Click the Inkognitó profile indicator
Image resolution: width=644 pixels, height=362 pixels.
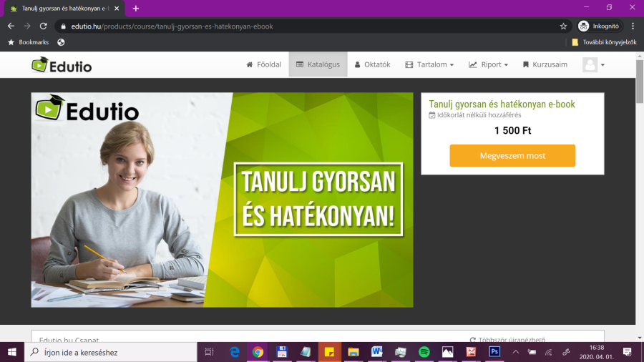[x=600, y=26]
